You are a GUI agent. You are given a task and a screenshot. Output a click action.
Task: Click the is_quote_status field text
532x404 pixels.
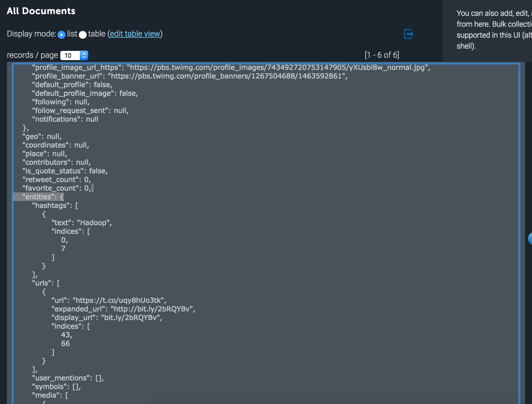65,171
